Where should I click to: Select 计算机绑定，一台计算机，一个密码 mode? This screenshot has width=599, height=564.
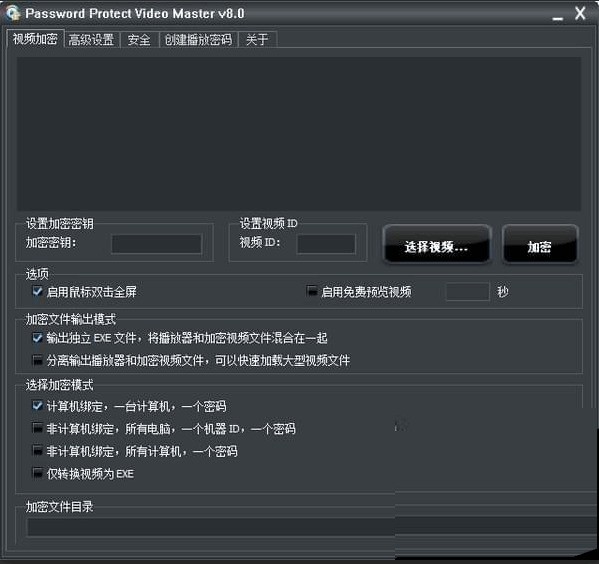point(37,406)
